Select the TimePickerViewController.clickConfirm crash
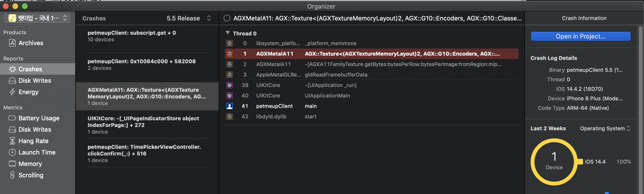644x194 pixels. point(147,153)
